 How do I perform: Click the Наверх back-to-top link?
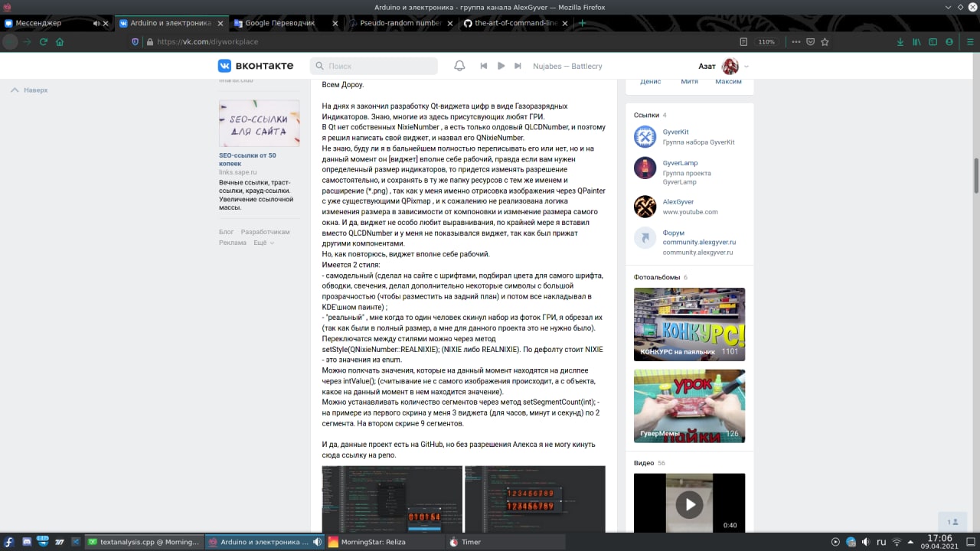click(29, 90)
